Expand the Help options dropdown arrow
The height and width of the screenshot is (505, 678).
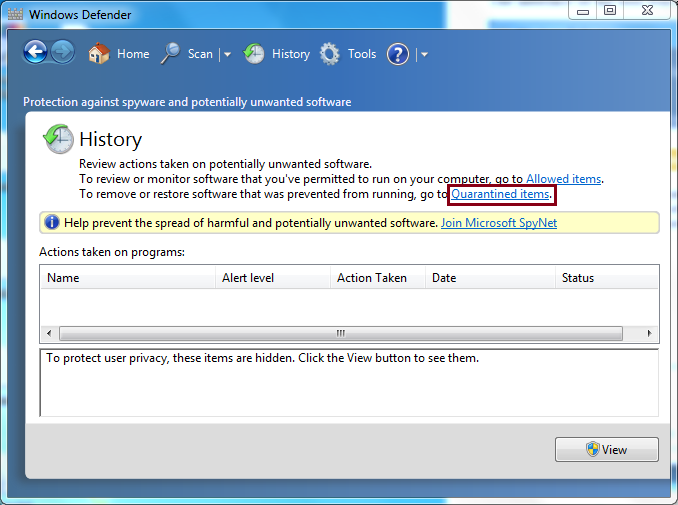point(424,54)
